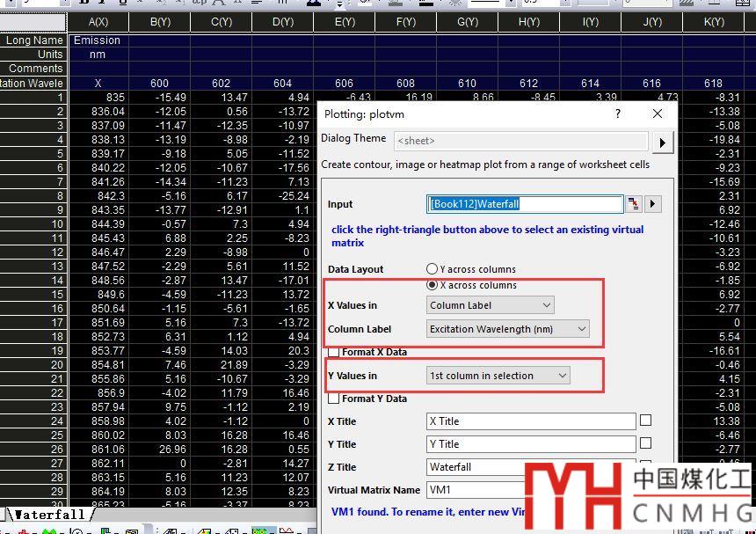756x534 pixels.
Task: Select the Y across columns radio button
Action: coord(432,269)
